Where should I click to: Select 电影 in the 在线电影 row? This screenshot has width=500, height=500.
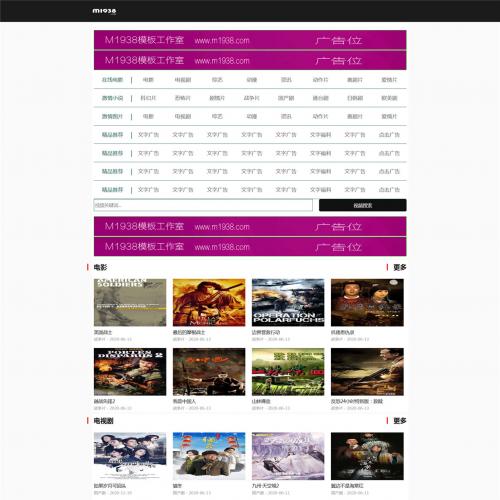[x=148, y=80]
